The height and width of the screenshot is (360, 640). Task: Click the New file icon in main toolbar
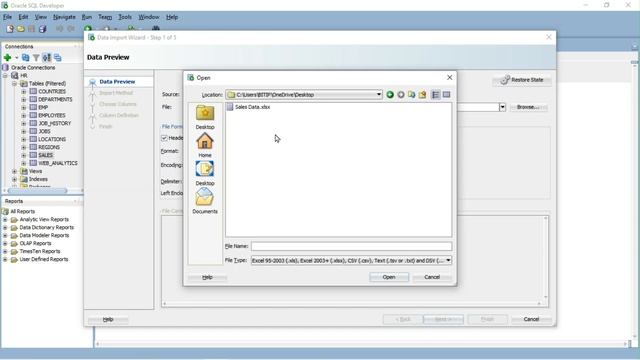click(x=10, y=29)
